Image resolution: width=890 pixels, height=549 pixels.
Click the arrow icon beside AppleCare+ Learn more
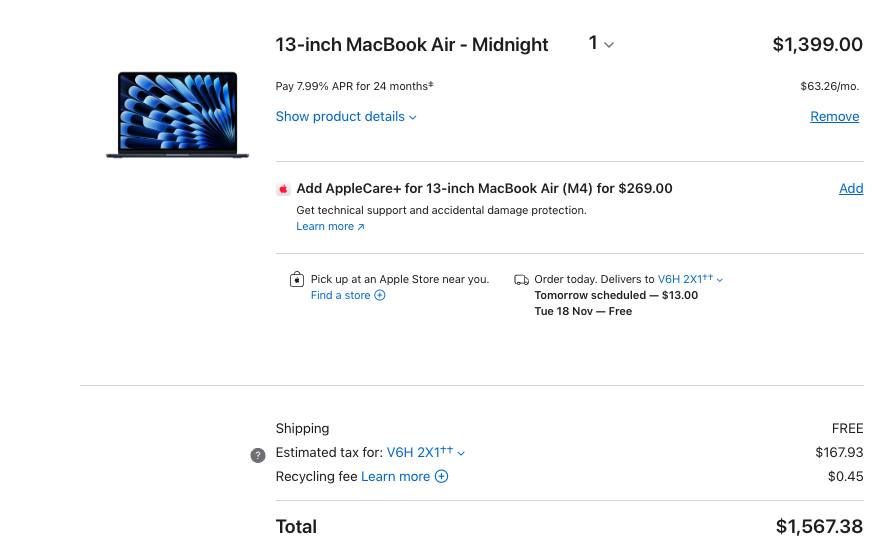click(361, 227)
